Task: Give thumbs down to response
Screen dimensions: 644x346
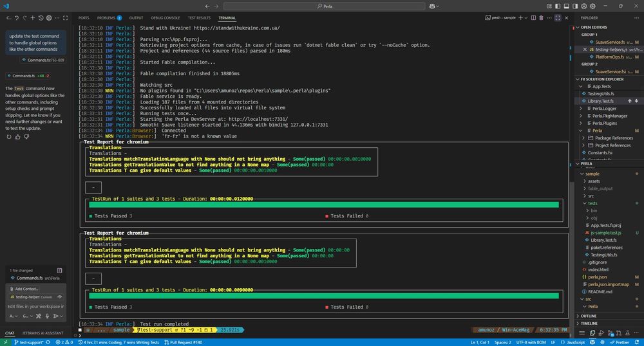Action: pos(26,137)
